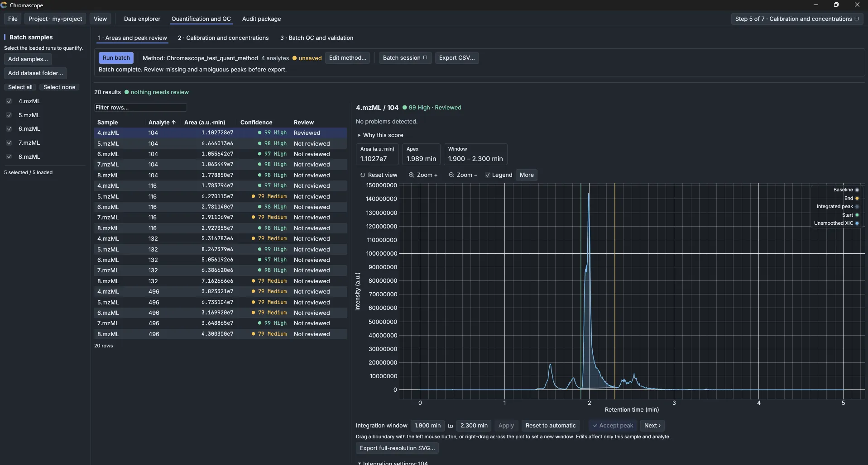
Task: Open the '2 · Calibration and concentrations' sub-tab
Action: 223,38
